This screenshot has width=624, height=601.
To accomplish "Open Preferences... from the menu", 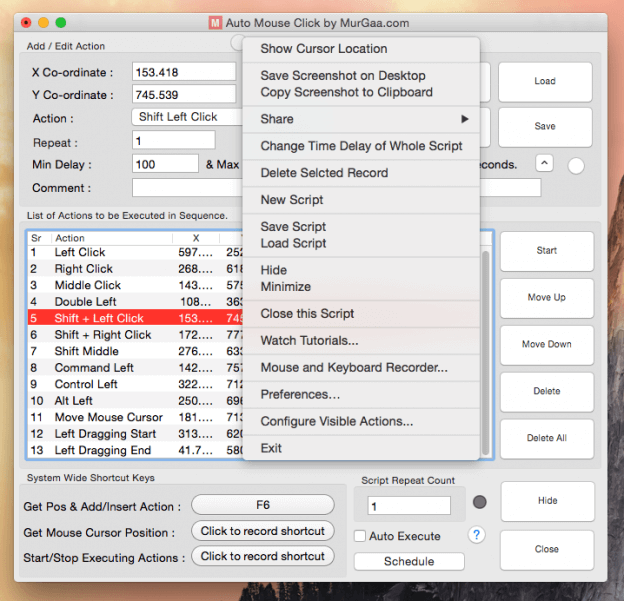I will (361, 394).
